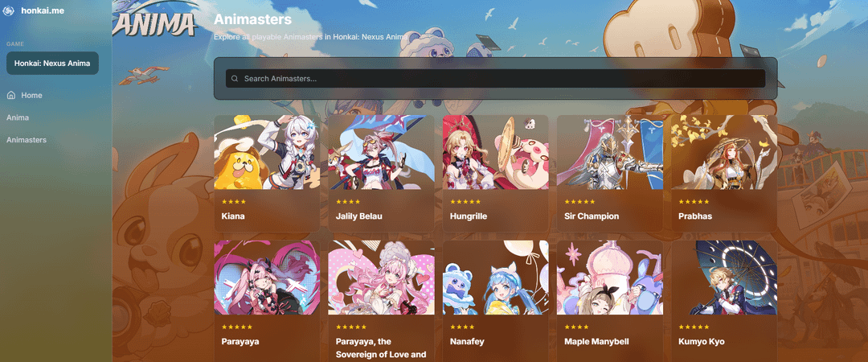Click the Nanafey name link

tap(467, 342)
